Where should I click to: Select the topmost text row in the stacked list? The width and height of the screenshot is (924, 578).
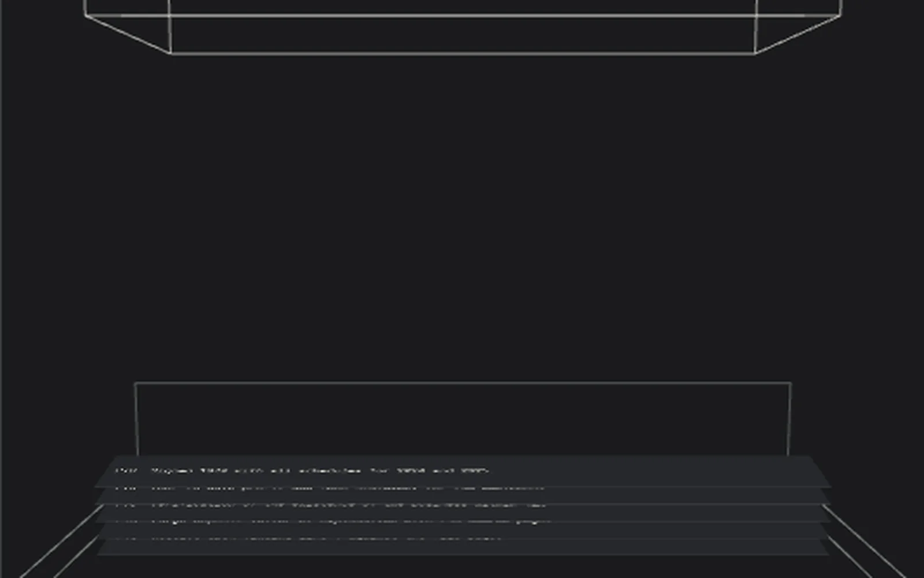click(463, 471)
